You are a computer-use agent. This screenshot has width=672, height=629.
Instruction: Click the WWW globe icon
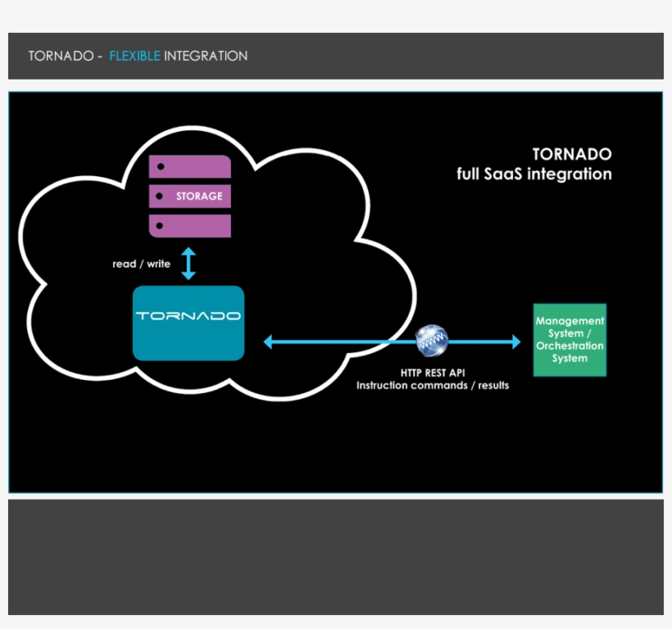pos(432,342)
